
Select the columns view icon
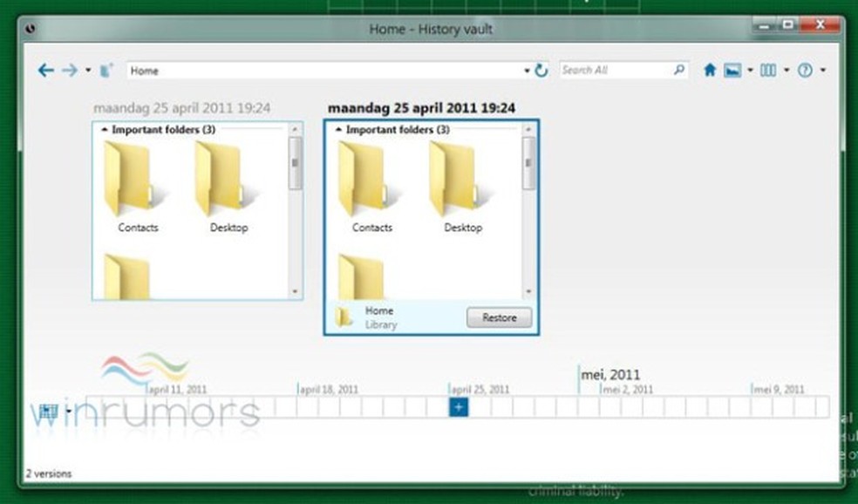[767, 70]
